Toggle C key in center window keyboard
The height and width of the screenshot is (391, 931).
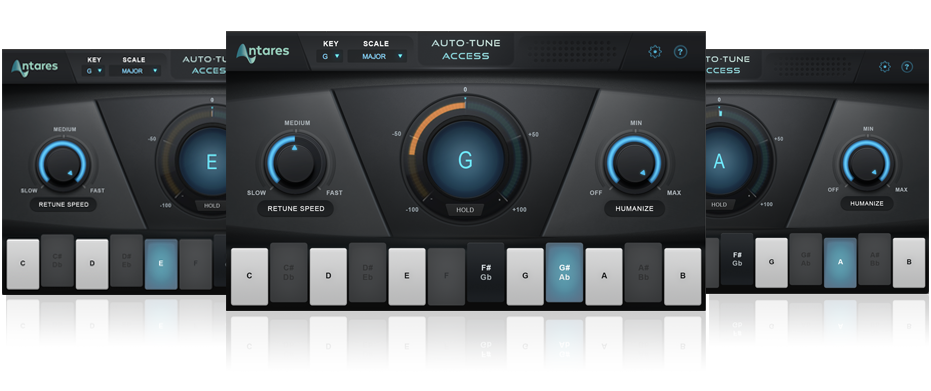coord(249,276)
